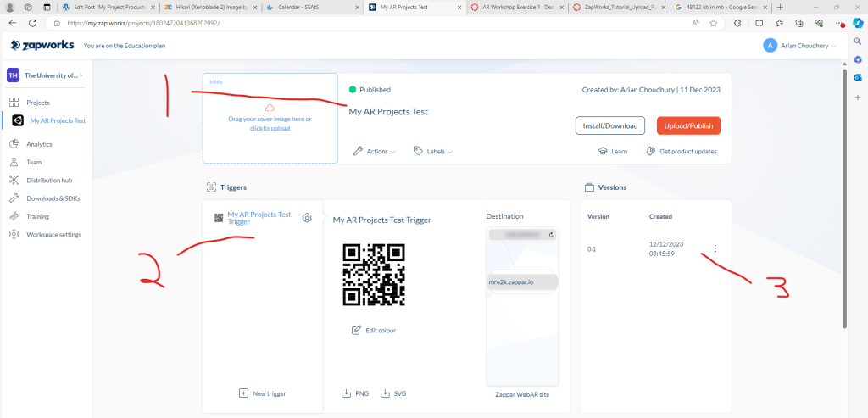The height and width of the screenshot is (418, 868).
Task: Download the QR code as SVG
Action: pos(394,393)
